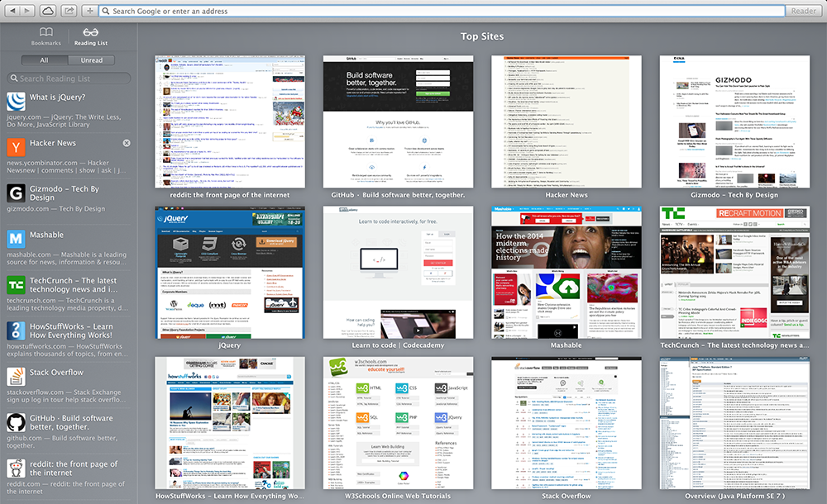Show All reading list items
This screenshot has height=504, width=827.
45,60
